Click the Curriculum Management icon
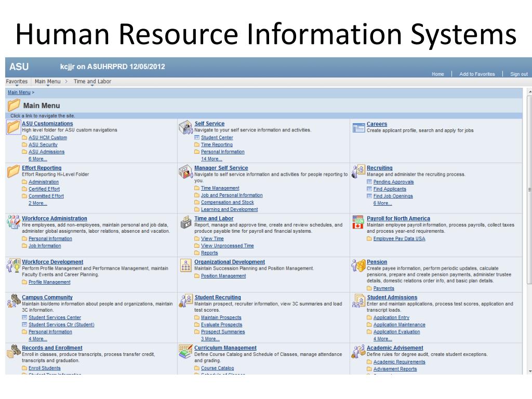The width and height of the screenshot is (532, 399). click(185, 352)
